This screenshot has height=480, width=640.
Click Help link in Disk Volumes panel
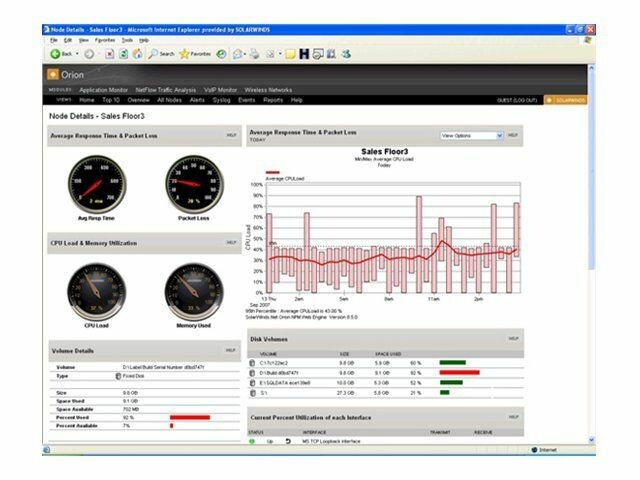click(x=513, y=338)
